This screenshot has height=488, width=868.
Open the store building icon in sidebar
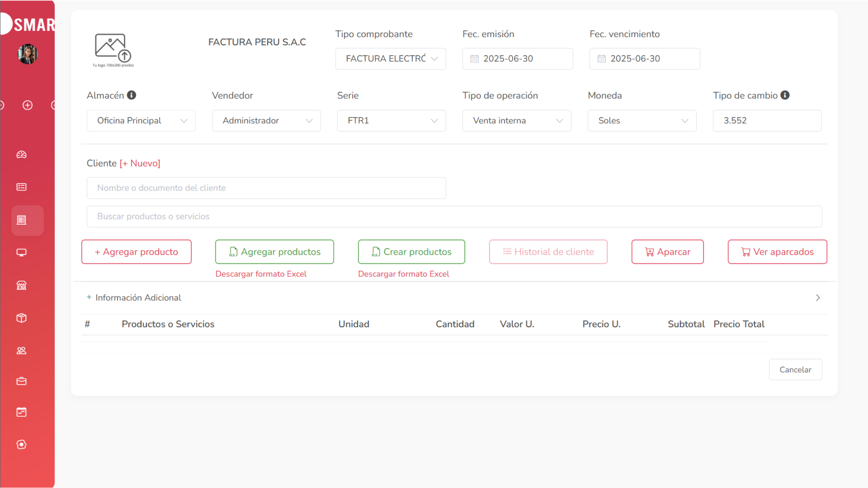[21, 286]
